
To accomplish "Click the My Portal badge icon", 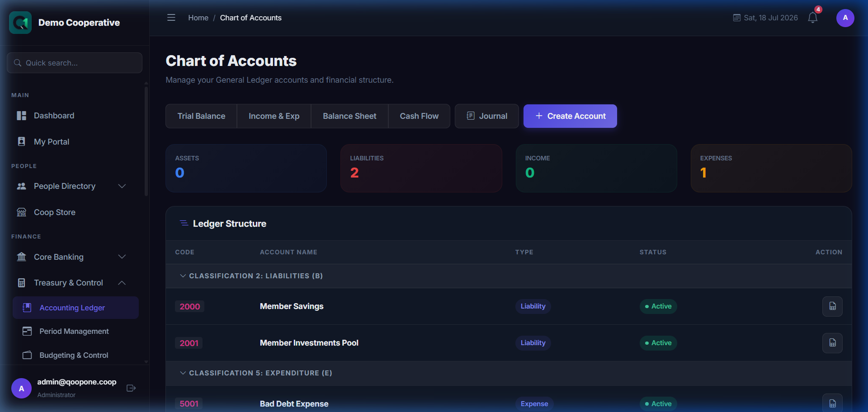I will [x=21, y=141].
